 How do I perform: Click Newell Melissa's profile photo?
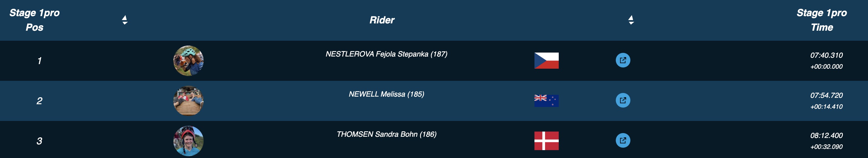pos(188,101)
